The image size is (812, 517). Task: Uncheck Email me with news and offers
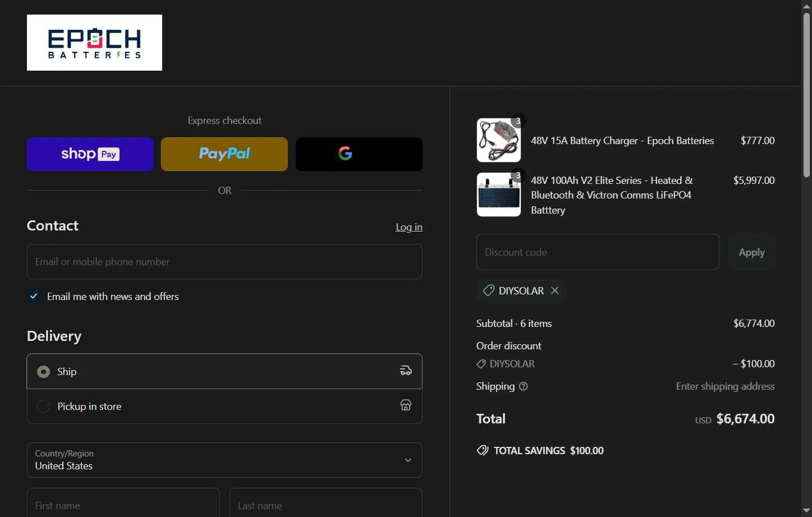click(34, 296)
